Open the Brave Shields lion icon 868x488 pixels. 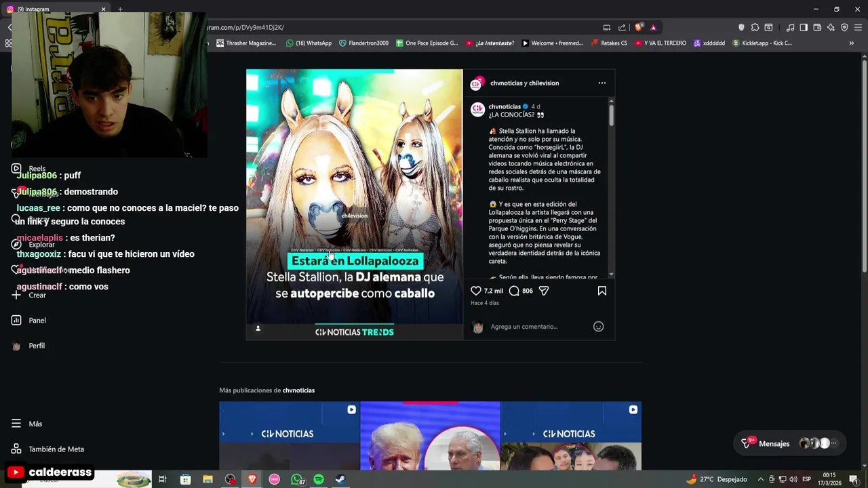pyautogui.click(x=638, y=28)
